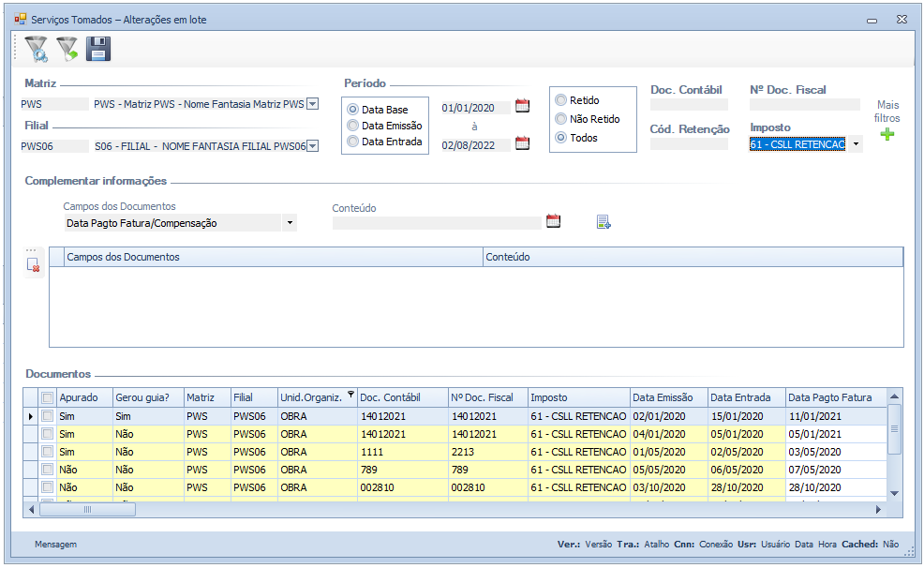Open the calendar beside Conteúdo field
Viewport: 924px width, 568px height.
click(553, 222)
